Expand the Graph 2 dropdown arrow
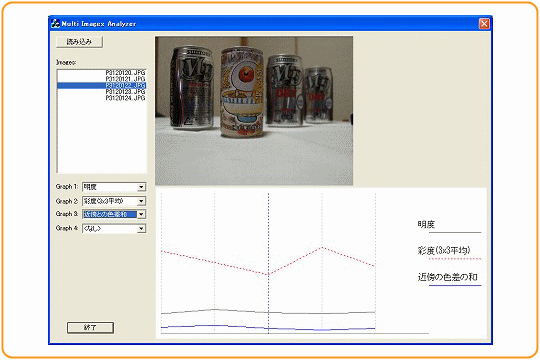Screen dimensions: 540x360 [141, 201]
